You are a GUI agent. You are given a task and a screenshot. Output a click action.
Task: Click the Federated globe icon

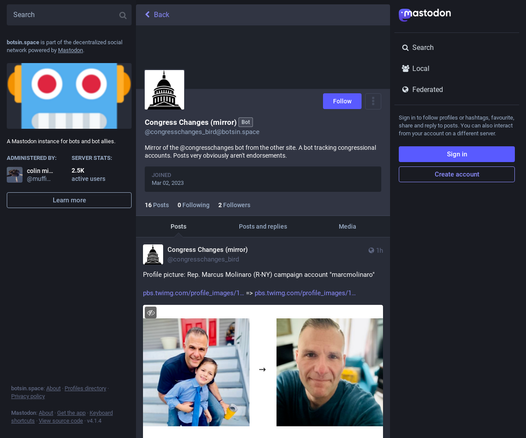pyautogui.click(x=405, y=89)
